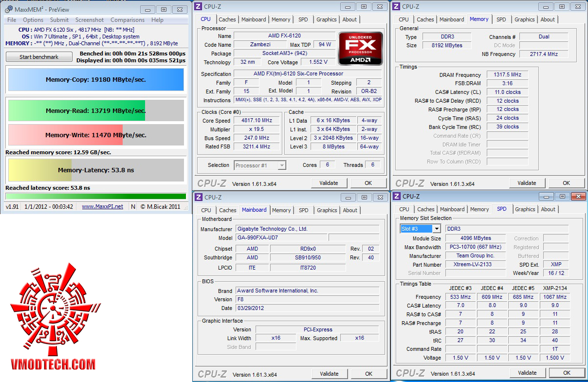Open the Options menu in MaxxMEM

coord(33,20)
